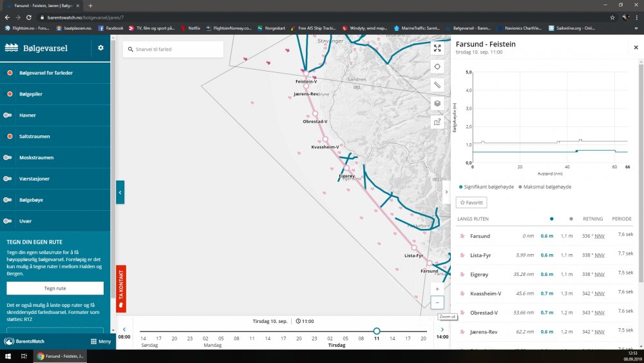Open the BarentsWatch logo link

pos(24,341)
